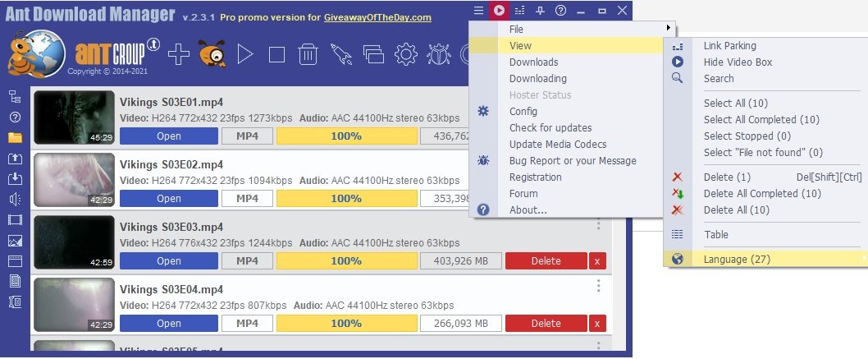Image resolution: width=868 pixels, height=359 pixels.
Task: Click the plus icon to add a download
Action: pyautogui.click(x=178, y=54)
